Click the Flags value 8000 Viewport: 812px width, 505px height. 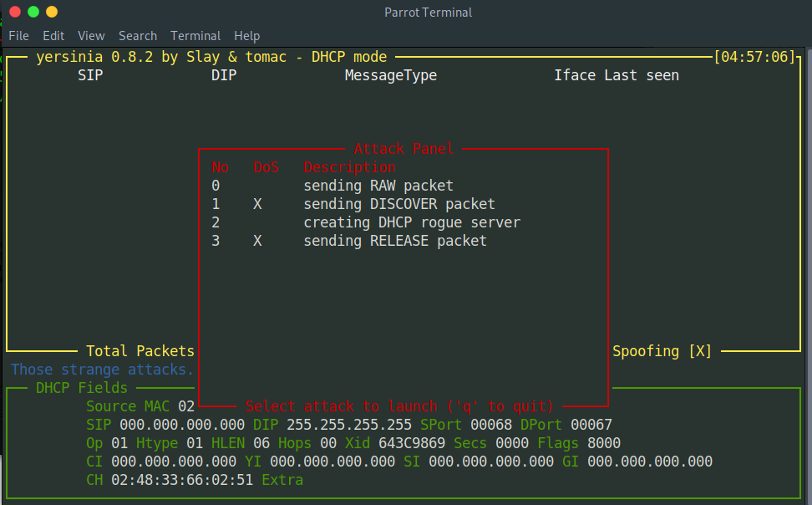point(604,443)
